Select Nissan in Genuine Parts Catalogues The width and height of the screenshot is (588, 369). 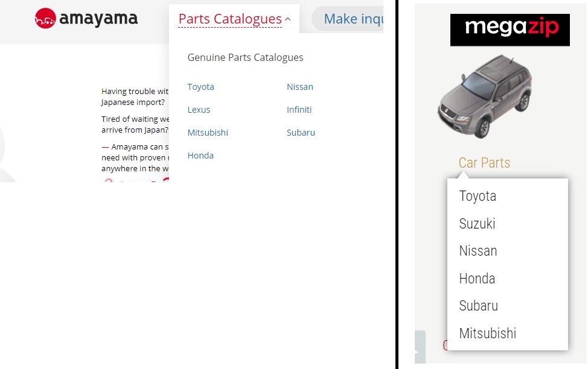tap(300, 87)
